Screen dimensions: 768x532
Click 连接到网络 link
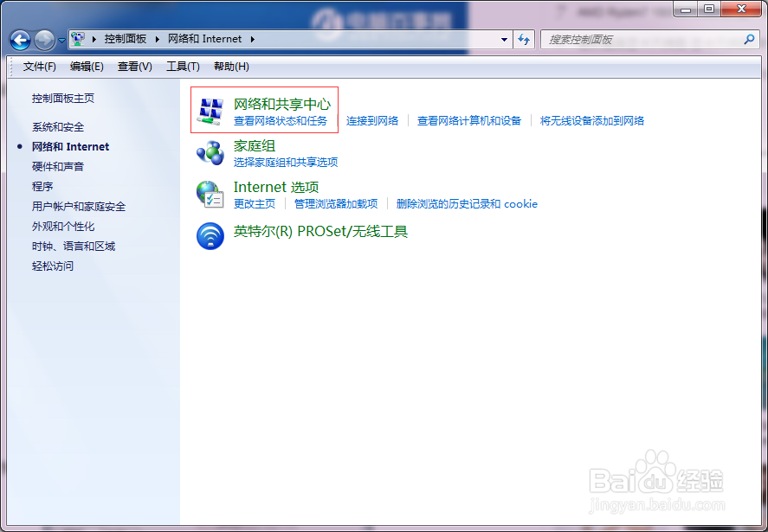[372, 121]
